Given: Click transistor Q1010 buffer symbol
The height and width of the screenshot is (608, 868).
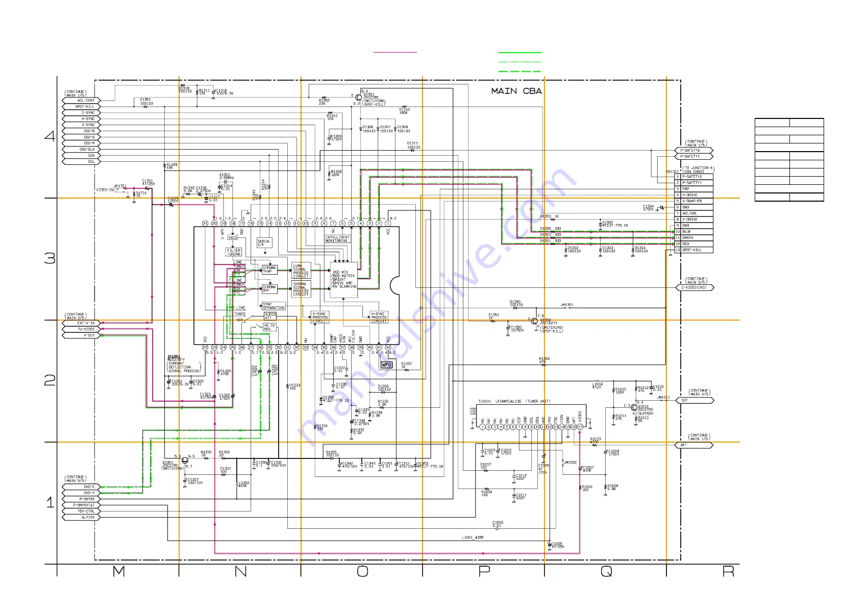Looking at the screenshot, I should pos(634,408).
